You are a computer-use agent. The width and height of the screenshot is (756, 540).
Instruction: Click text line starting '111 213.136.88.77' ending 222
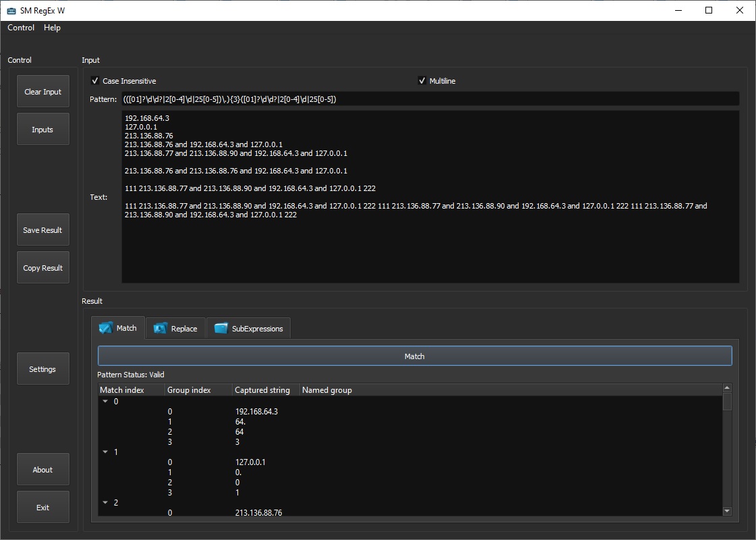(x=250, y=188)
